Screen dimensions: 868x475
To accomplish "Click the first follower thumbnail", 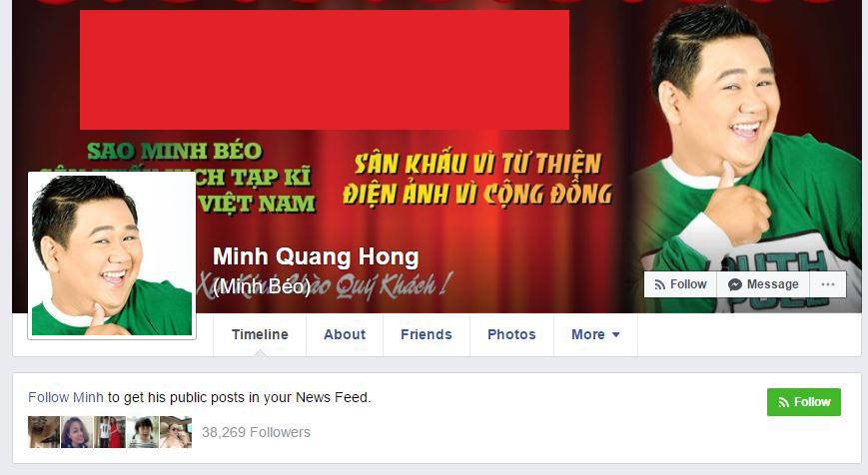I will (x=44, y=432).
